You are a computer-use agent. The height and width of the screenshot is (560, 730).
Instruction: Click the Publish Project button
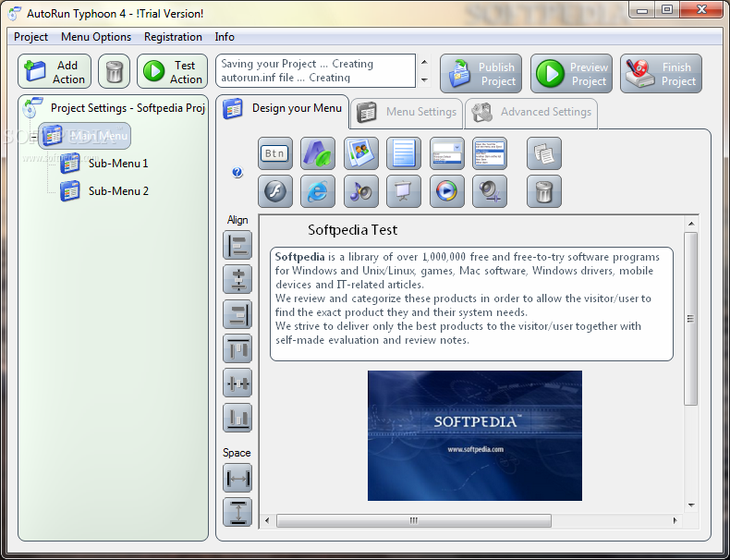481,74
